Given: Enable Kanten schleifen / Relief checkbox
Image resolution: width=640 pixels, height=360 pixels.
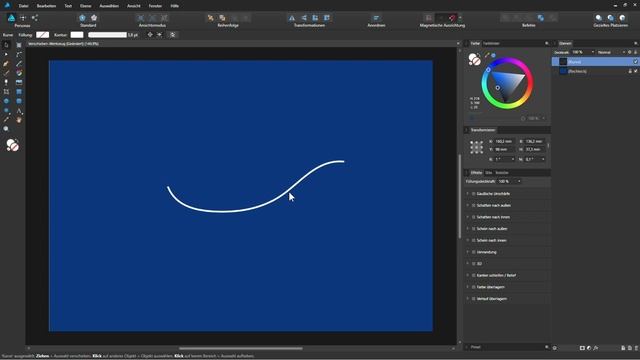Looking at the screenshot, I should 473,276.
